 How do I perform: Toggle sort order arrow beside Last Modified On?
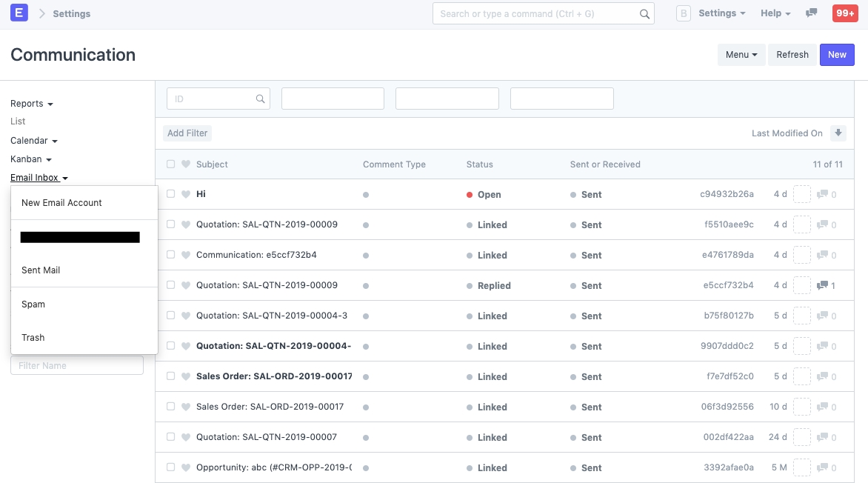click(x=838, y=133)
